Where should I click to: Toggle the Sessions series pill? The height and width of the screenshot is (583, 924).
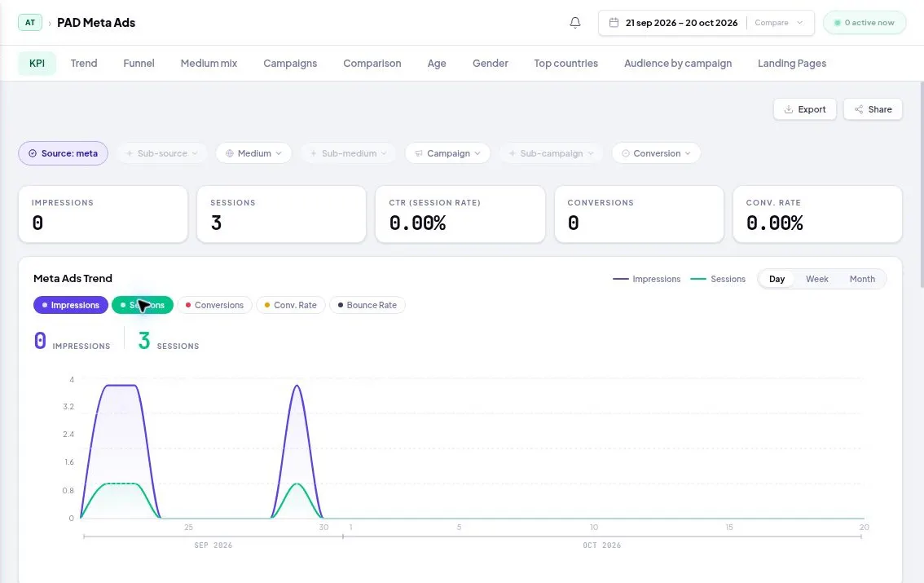coord(143,305)
